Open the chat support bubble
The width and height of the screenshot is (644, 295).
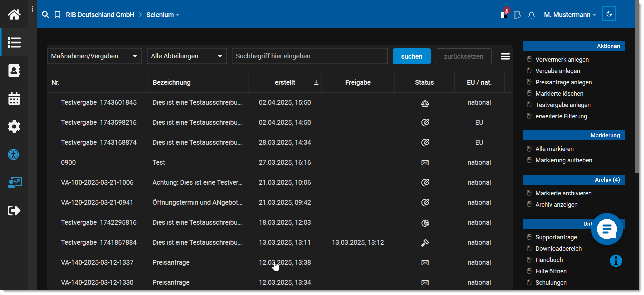click(x=607, y=229)
